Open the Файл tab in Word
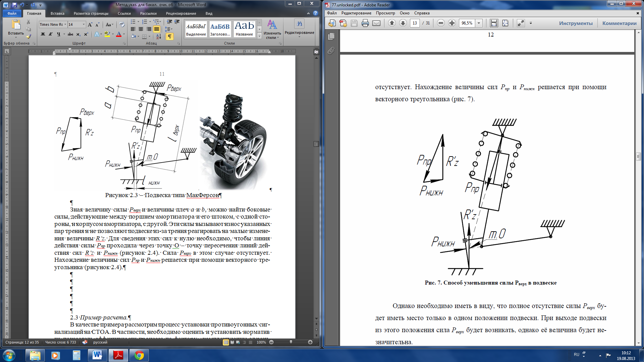This screenshot has width=644, height=362. [x=12, y=13]
